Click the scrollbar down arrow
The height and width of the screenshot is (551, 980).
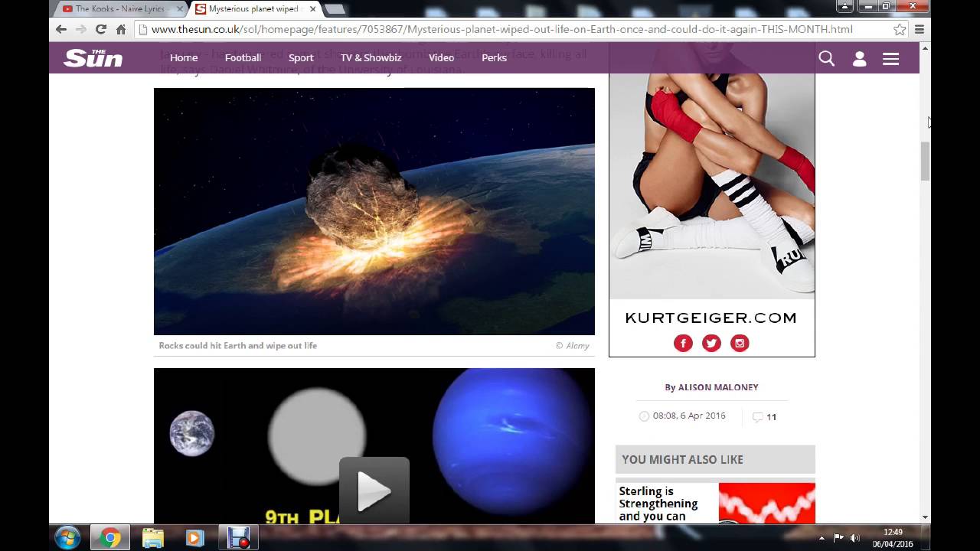click(925, 517)
